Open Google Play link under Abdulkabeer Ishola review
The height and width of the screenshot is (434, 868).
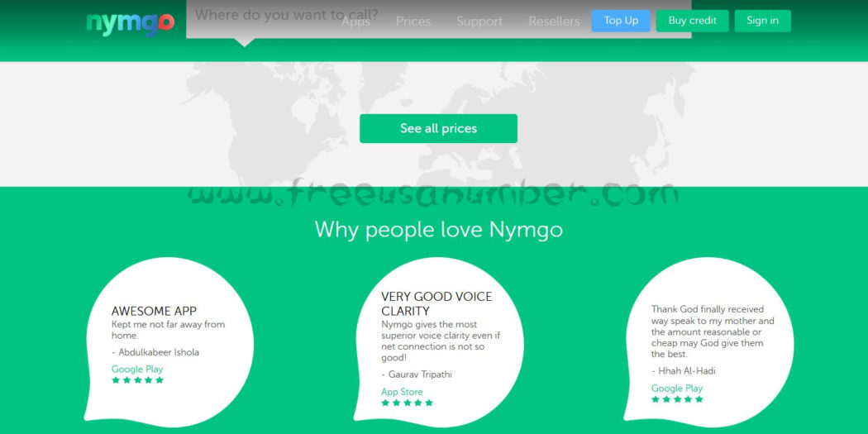137,370
